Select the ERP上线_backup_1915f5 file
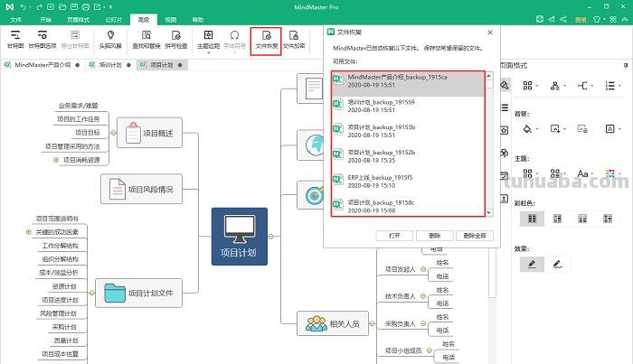Image resolution: width=633 pixels, height=364 pixels. [408, 182]
